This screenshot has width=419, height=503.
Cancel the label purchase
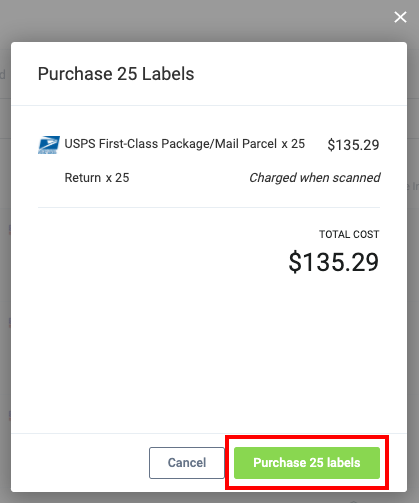187,463
